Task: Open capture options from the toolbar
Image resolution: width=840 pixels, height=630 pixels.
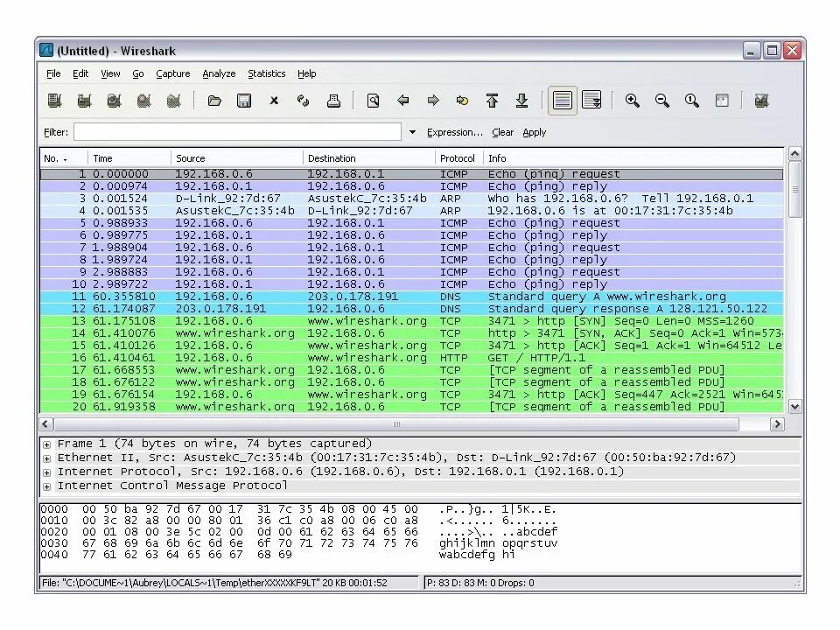Action: click(84, 101)
